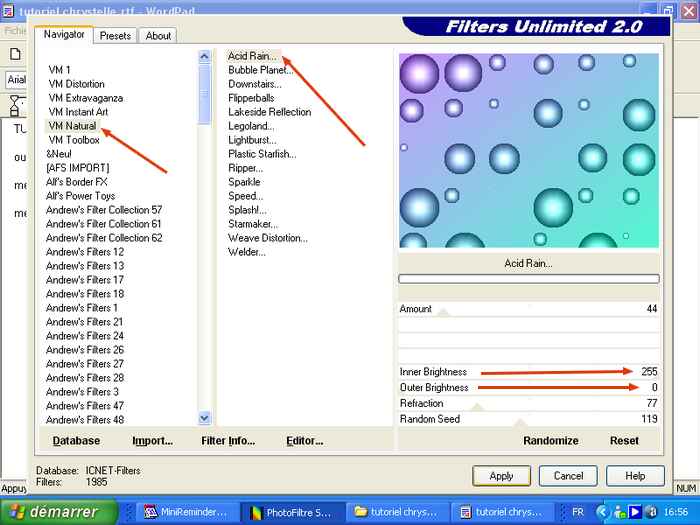Select Andrew's Filters 17
This screenshot has width=700, height=525.
(x=85, y=280)
